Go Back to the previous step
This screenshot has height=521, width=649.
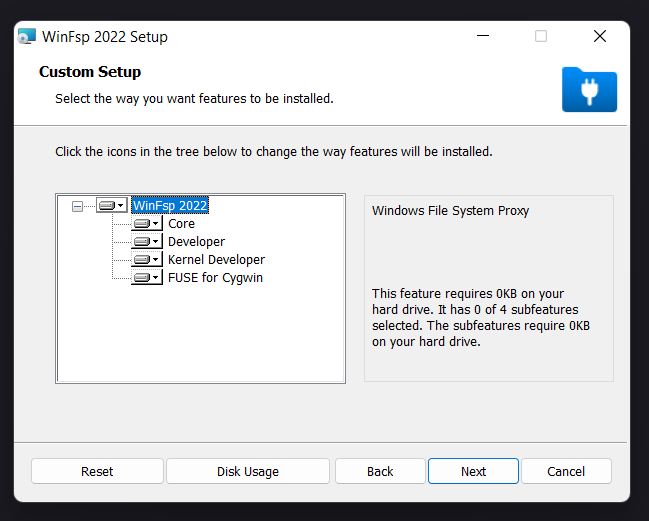[380, 471]
